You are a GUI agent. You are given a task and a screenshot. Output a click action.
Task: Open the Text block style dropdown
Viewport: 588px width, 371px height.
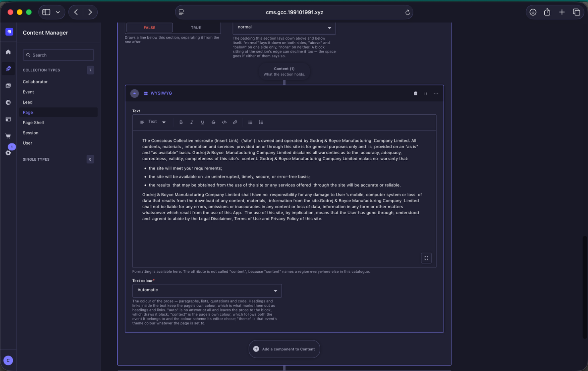pos(153,122)
